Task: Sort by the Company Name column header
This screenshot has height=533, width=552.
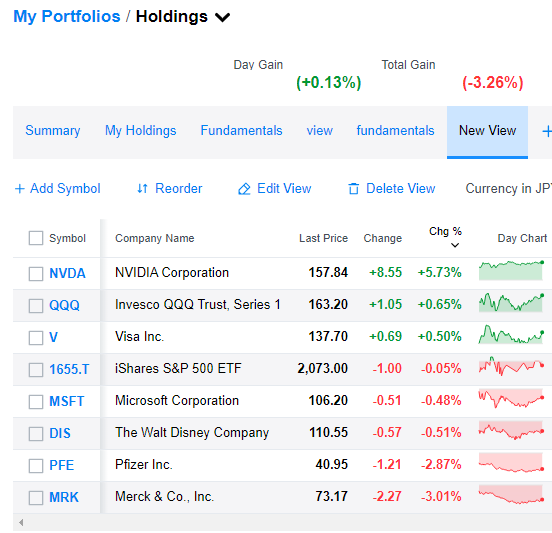Action: pyautogui.click(x=155, y=238)
